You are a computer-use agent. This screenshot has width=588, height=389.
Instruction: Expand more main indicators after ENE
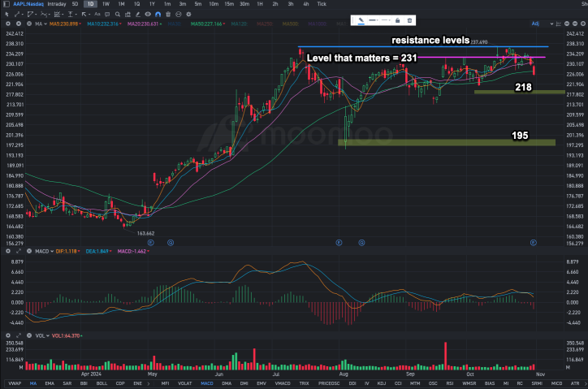(149, 383)
